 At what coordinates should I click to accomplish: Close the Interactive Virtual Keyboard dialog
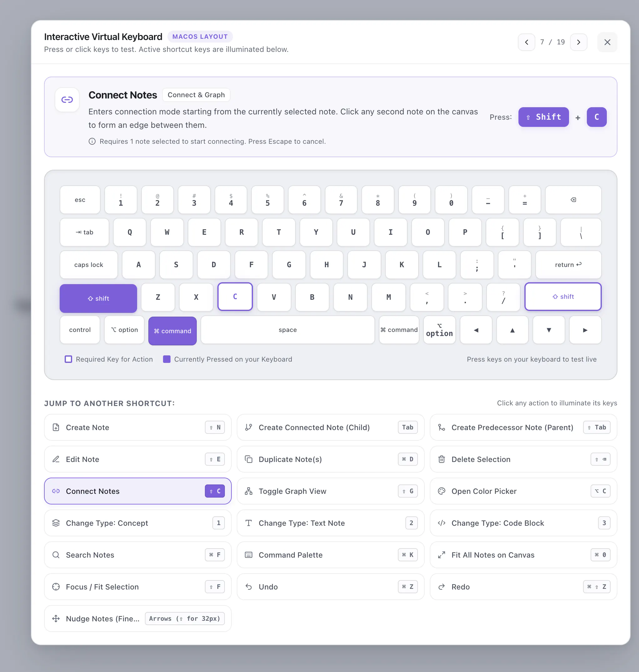607,42
